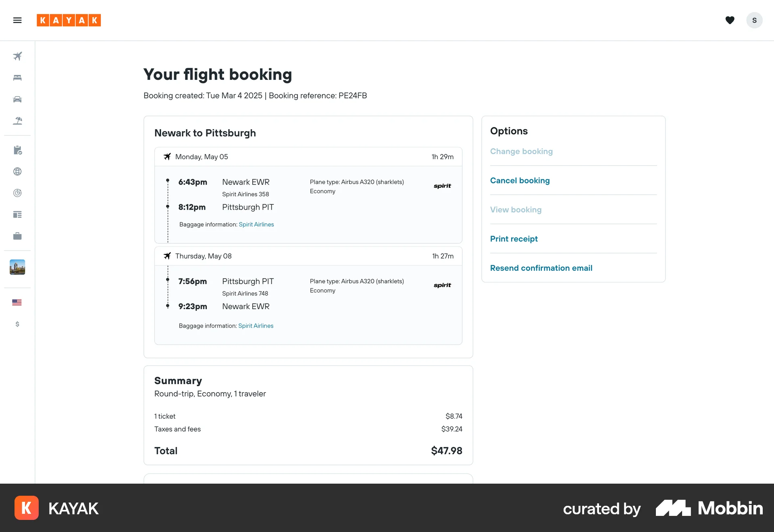774x532 pixels.
Task: Change country via US flag
Action: click(17, 303)
